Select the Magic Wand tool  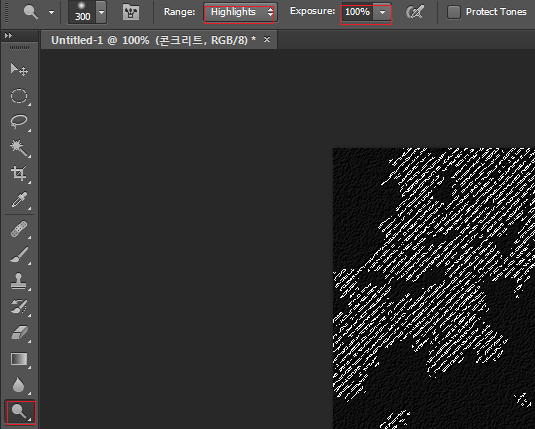pos(19,148)
